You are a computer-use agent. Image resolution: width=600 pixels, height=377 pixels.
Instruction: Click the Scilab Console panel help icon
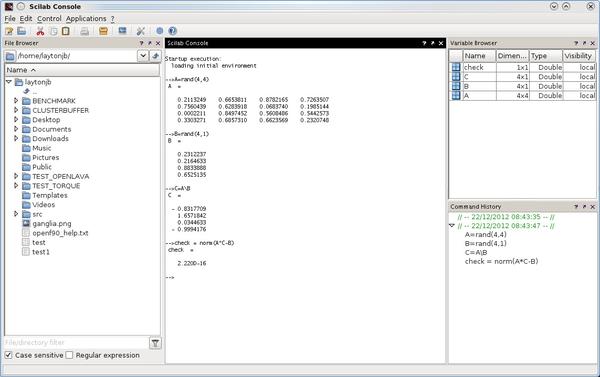(424, 43)
